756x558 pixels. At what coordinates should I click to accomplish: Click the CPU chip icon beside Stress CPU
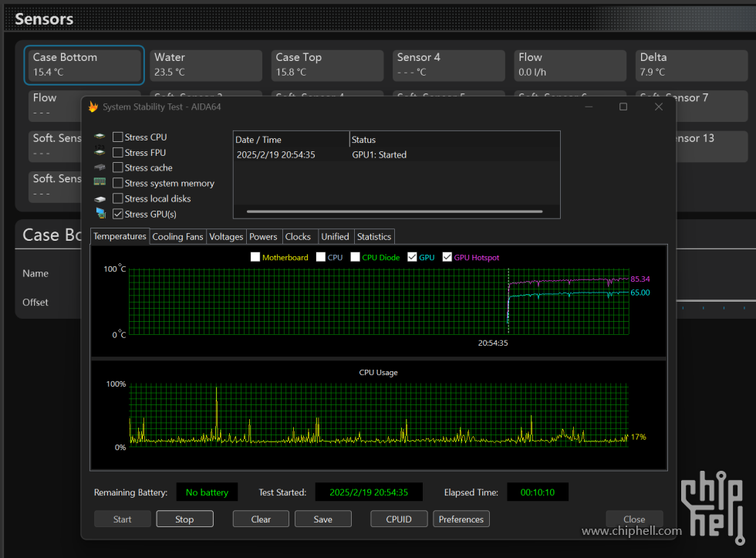[100, 137]
